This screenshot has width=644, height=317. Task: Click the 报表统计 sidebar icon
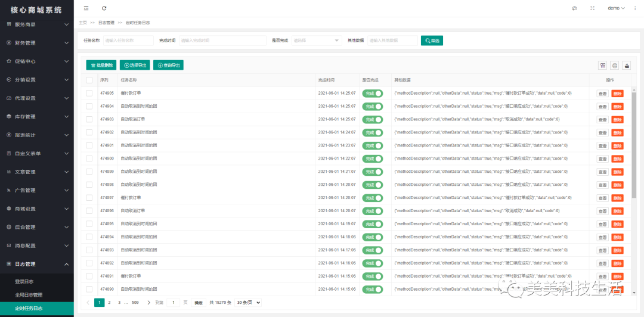click(9, 135)
